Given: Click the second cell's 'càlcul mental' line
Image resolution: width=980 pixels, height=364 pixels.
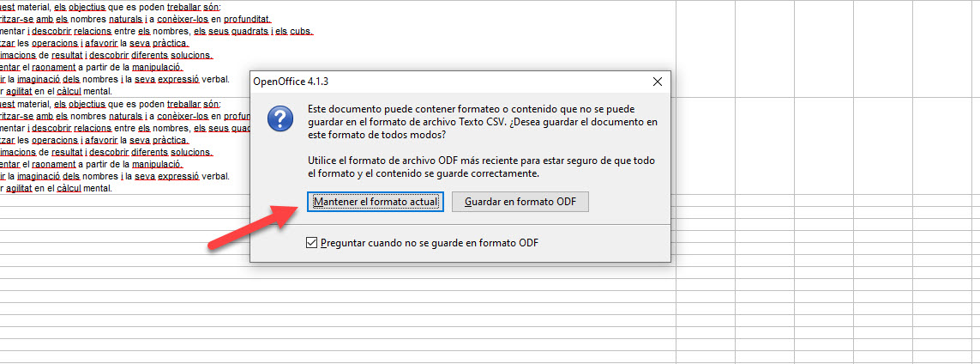Looking at the screenshot, I should pos(57,188).
